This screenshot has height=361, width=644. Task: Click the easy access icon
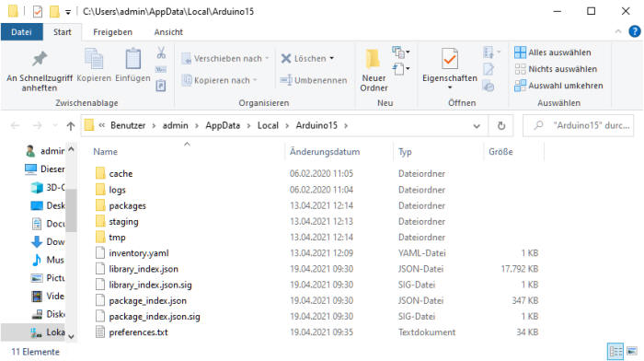(398, 69)
